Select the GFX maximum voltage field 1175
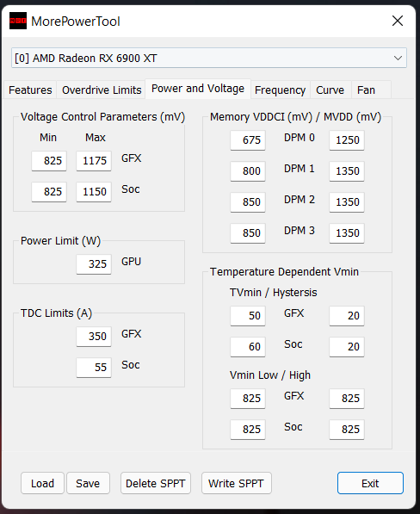Viewport: 420px width, 514px height. pos(94,161)
